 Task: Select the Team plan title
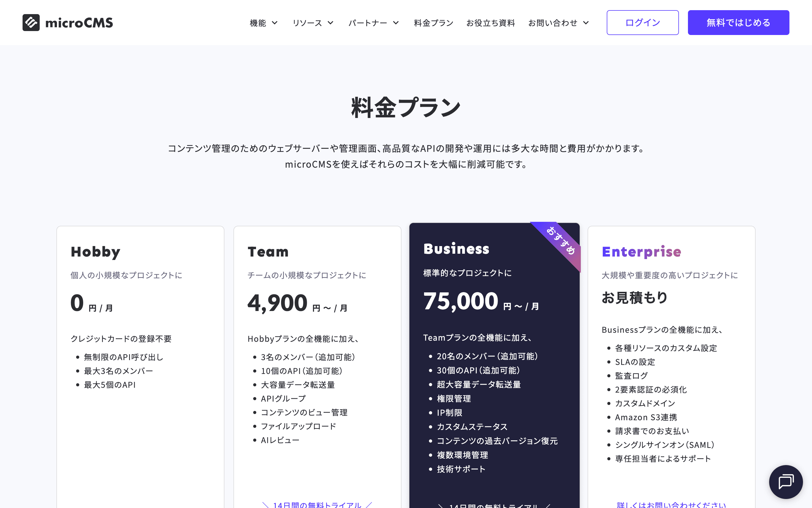pos(268,252)
